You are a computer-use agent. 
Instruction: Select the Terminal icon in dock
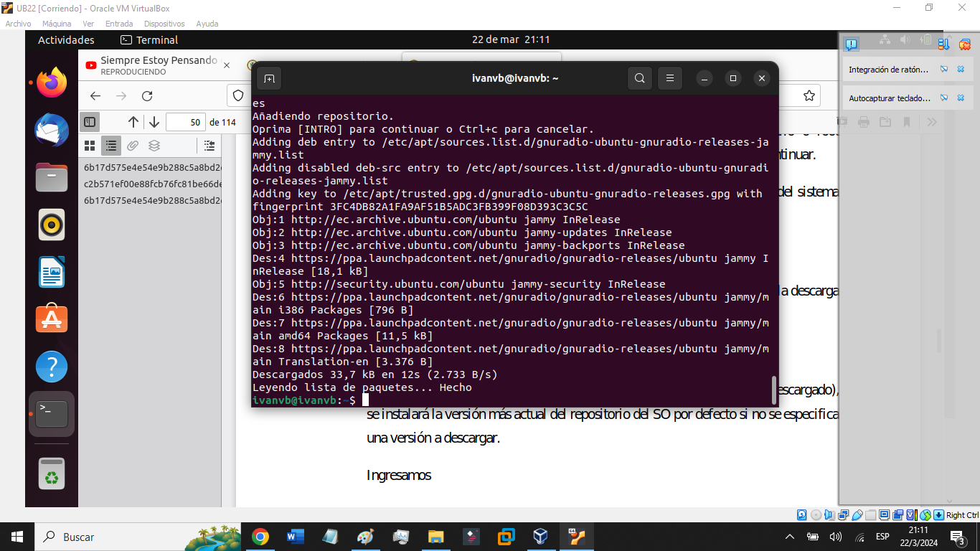(52, 413)
